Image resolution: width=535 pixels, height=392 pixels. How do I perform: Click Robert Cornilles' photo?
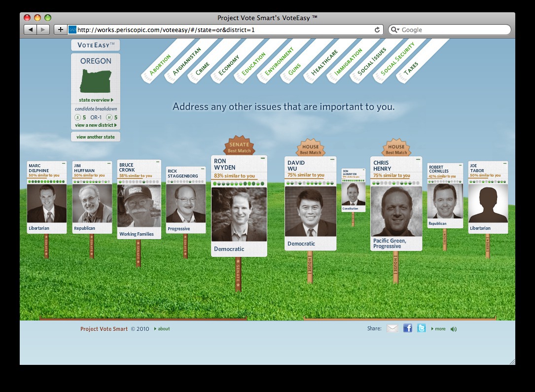pos(445,201)
